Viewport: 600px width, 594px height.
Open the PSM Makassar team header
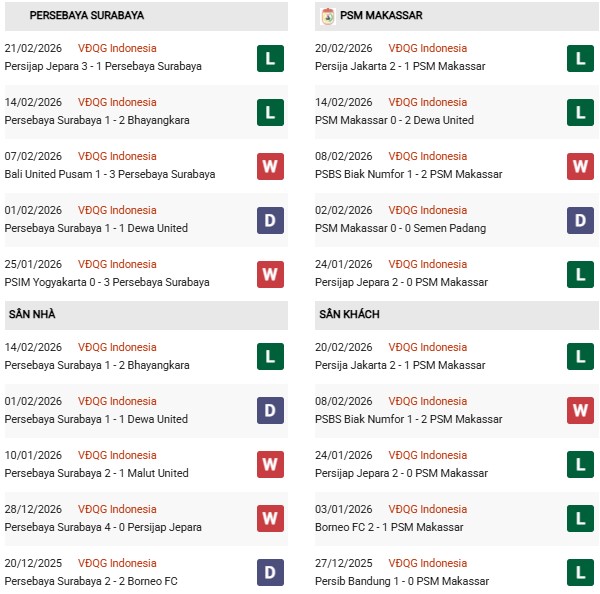381,16
